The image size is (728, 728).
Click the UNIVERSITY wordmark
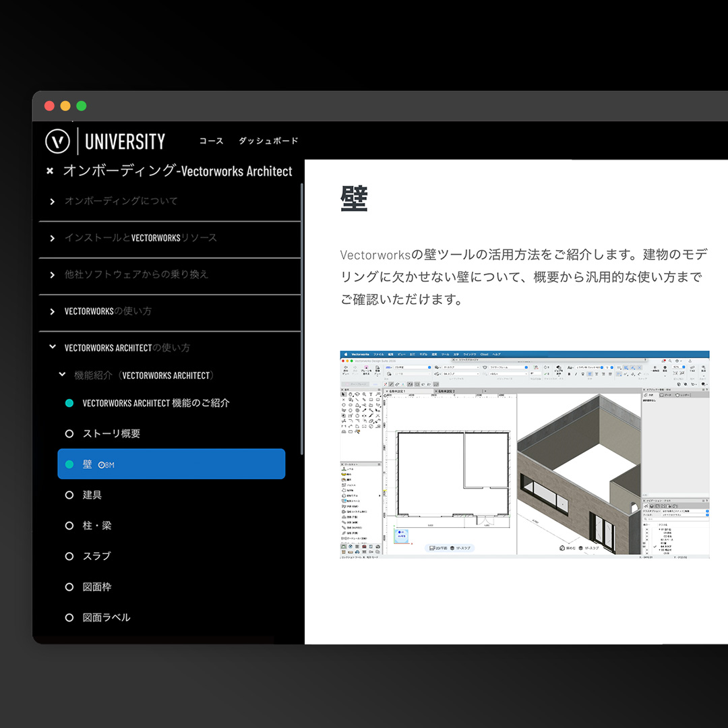125,142
